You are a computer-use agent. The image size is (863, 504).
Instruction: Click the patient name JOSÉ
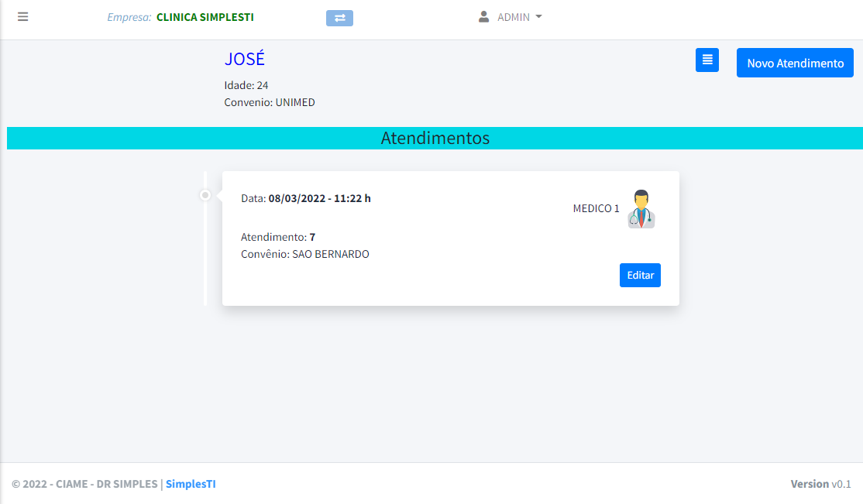[244, 60]
